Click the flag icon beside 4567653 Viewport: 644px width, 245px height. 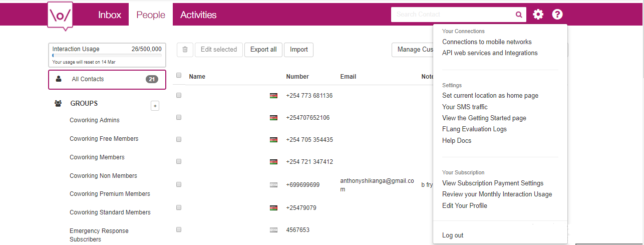[273, 230]
